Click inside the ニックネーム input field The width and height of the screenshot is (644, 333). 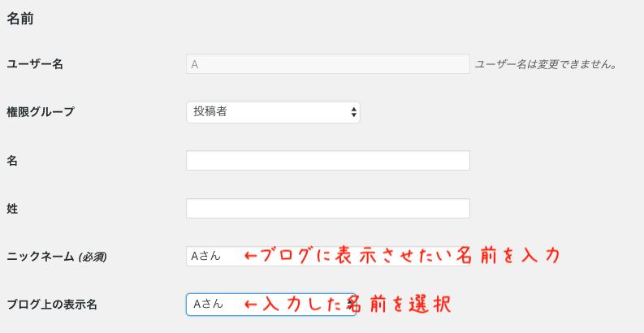(328, 256)
